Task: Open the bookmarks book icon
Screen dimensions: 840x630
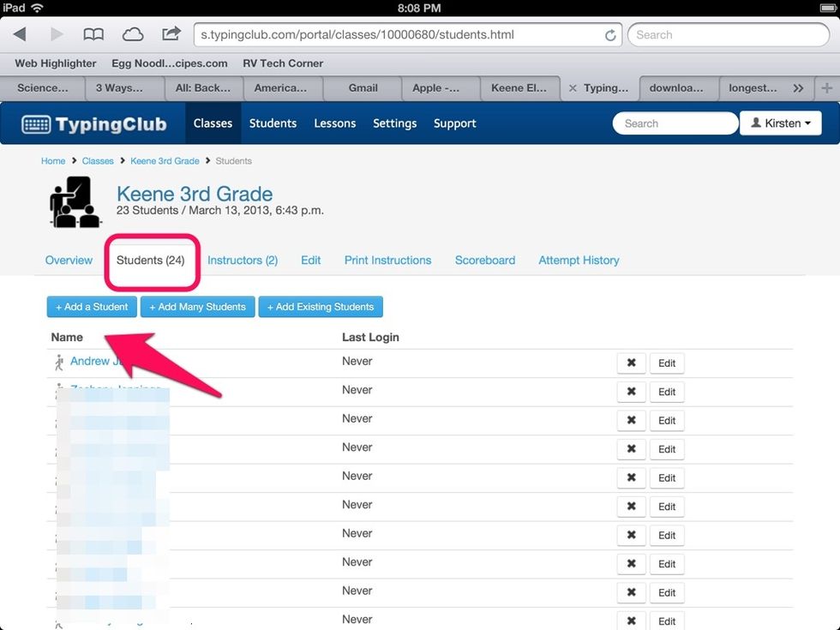Action: click(93, 34)
